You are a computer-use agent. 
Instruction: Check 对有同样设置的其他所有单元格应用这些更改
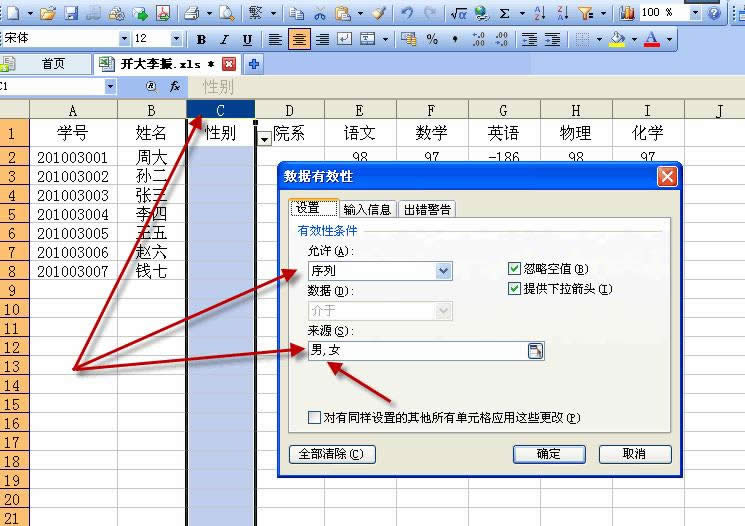314,417
